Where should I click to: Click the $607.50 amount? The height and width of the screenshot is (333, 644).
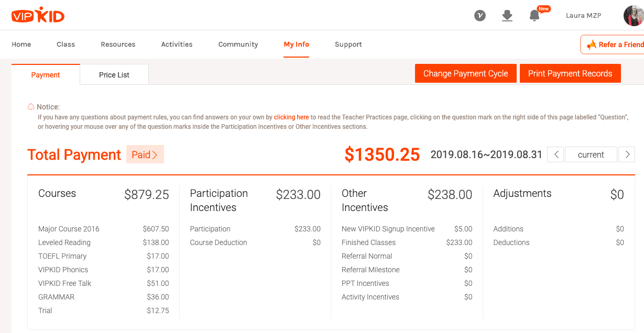(156, 229)
